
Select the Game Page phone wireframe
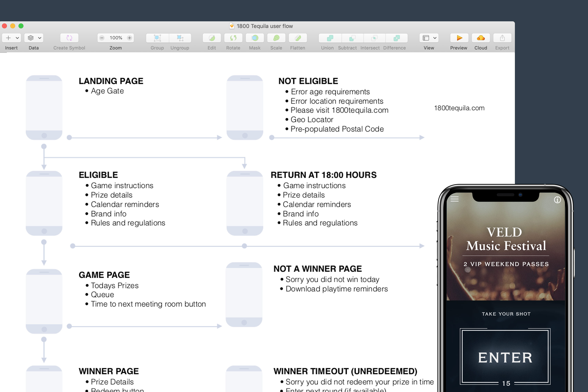[44, 301]
